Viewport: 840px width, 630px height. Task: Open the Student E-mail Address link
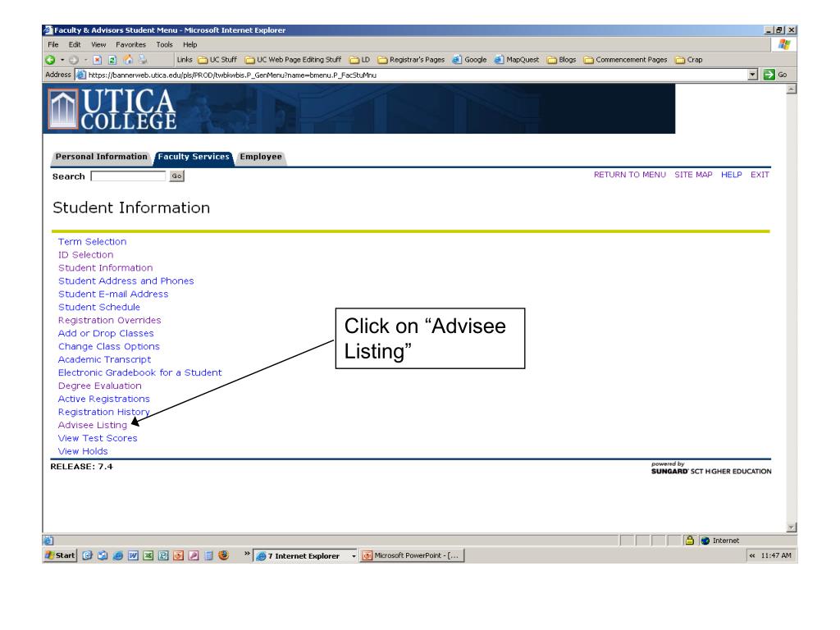pyautogui.click(x=113, y=294)
